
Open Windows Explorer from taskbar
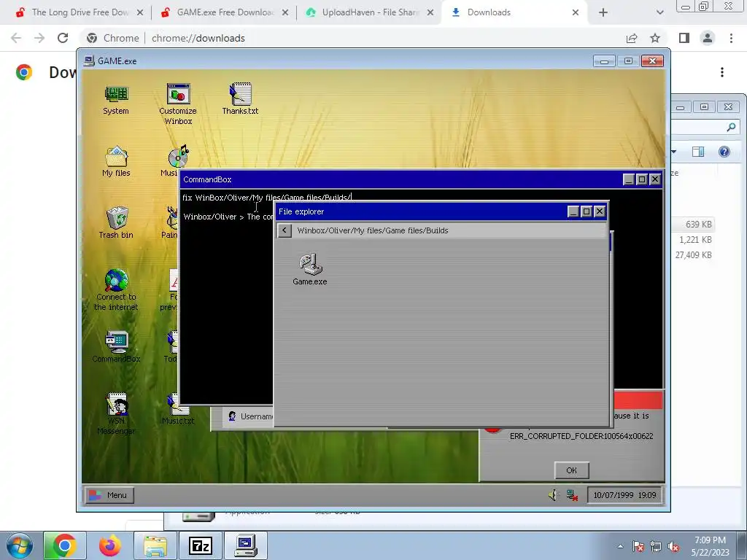[x=155, y=545]
